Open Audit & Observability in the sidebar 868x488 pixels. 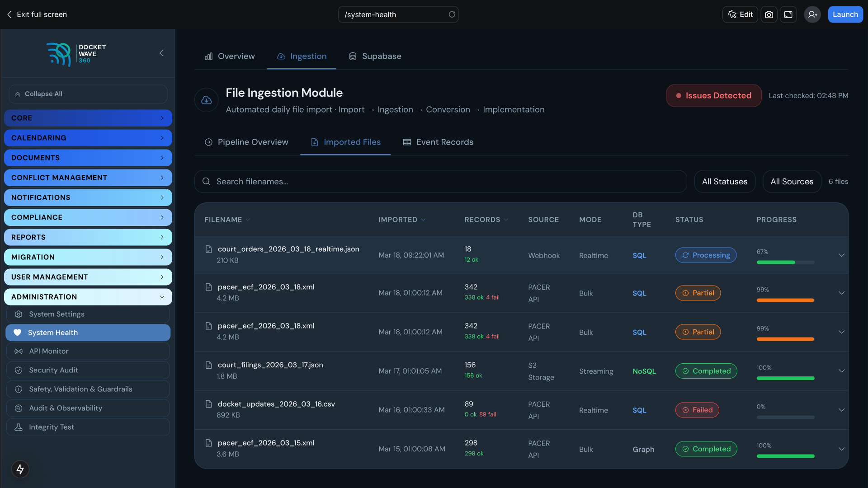click(88, 408)
